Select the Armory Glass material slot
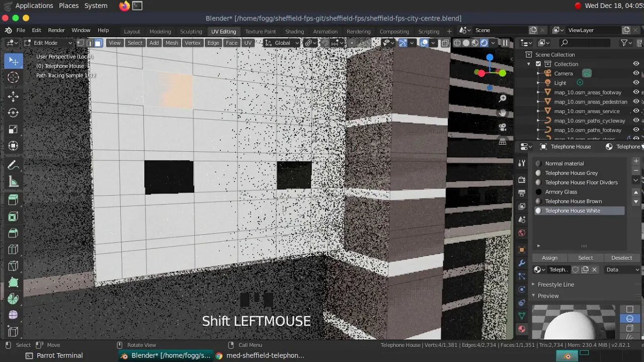This screenshot has width=644, height=362. coord(579,192)
